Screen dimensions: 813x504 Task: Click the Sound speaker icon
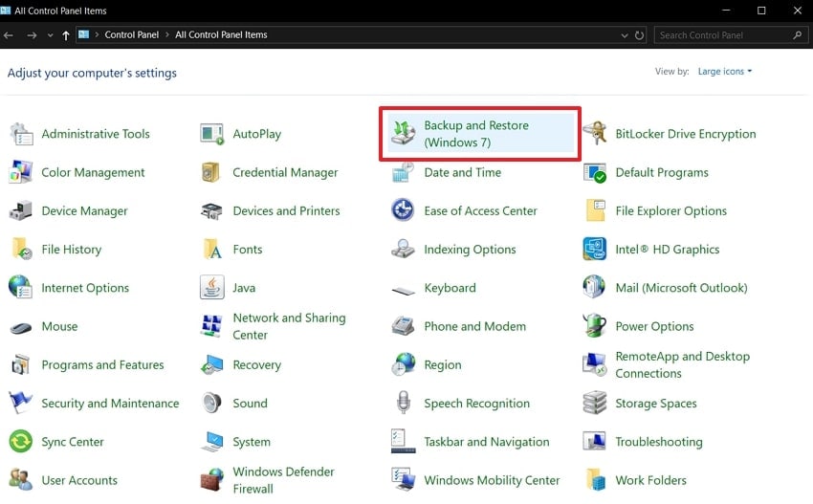coord(212,403)
